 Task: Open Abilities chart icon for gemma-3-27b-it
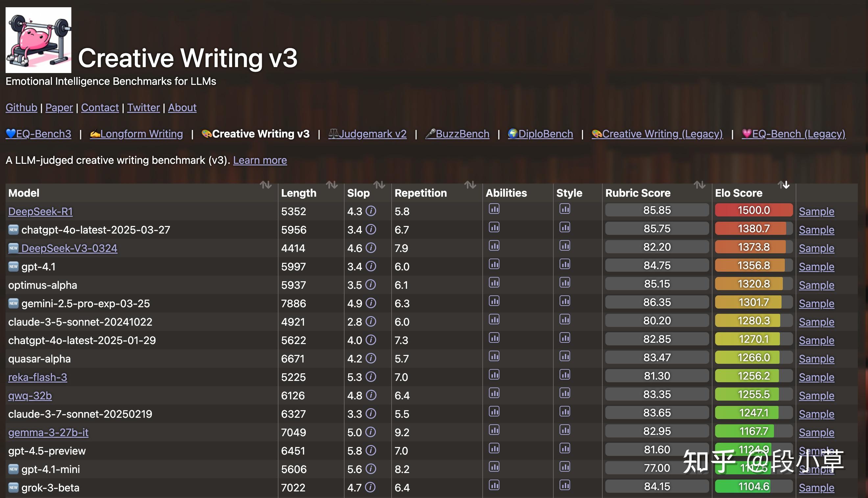pyautogui.click(x=494, y=430)
